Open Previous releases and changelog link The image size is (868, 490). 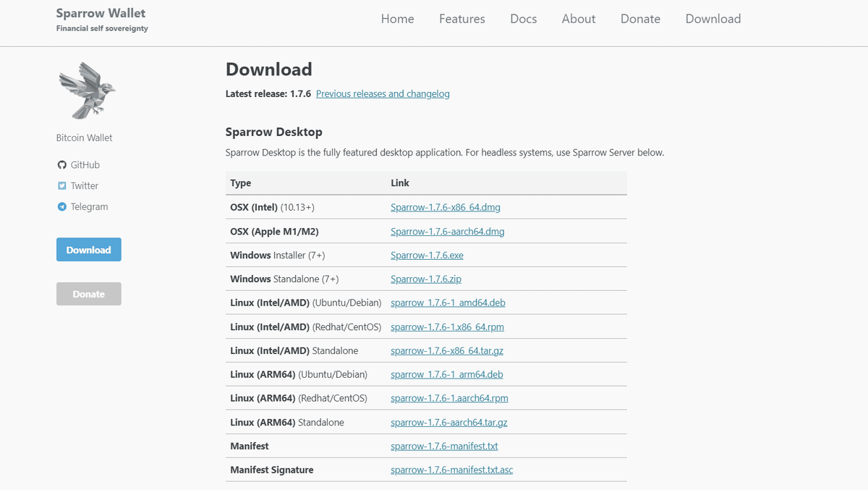click(x=383, y=94)
